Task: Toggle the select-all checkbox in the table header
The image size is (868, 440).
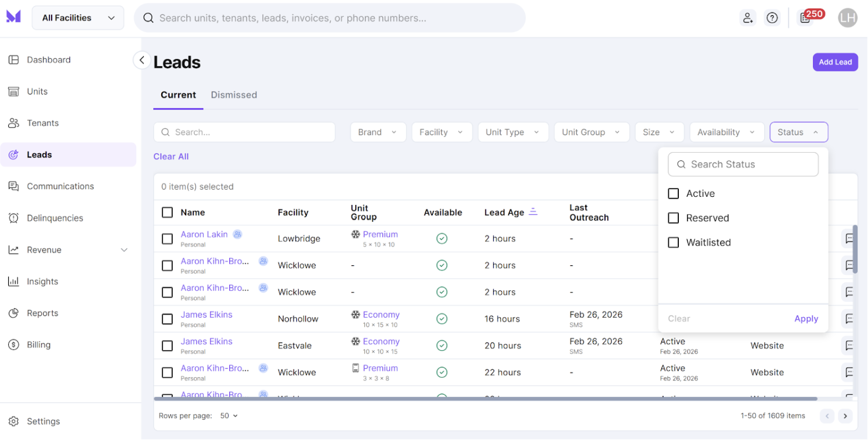Action: (x=167, y=212)
